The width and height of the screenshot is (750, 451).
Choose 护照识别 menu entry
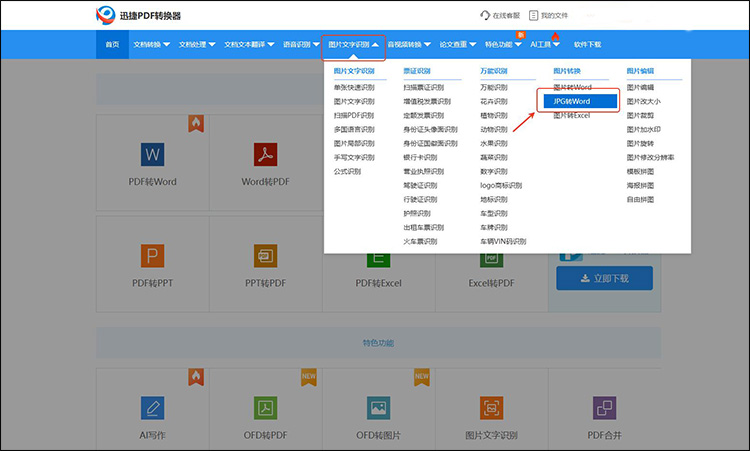tap(417, 213)
